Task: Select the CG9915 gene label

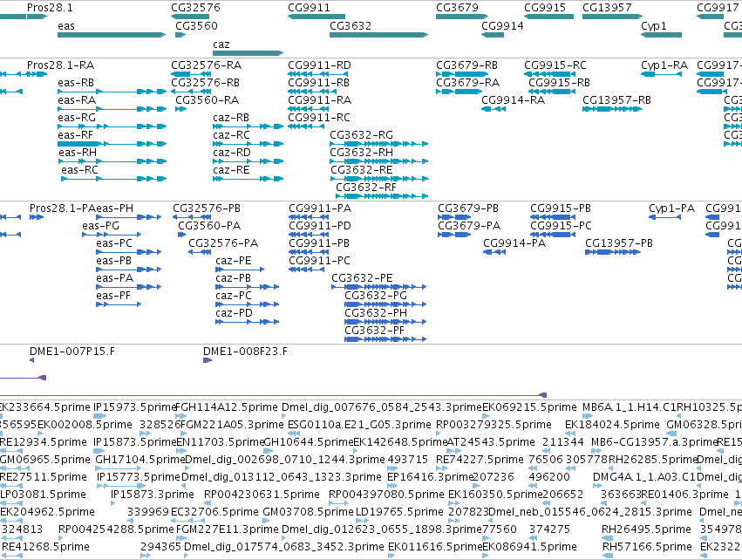Action: pyautogui.click(x=545, y=8)
